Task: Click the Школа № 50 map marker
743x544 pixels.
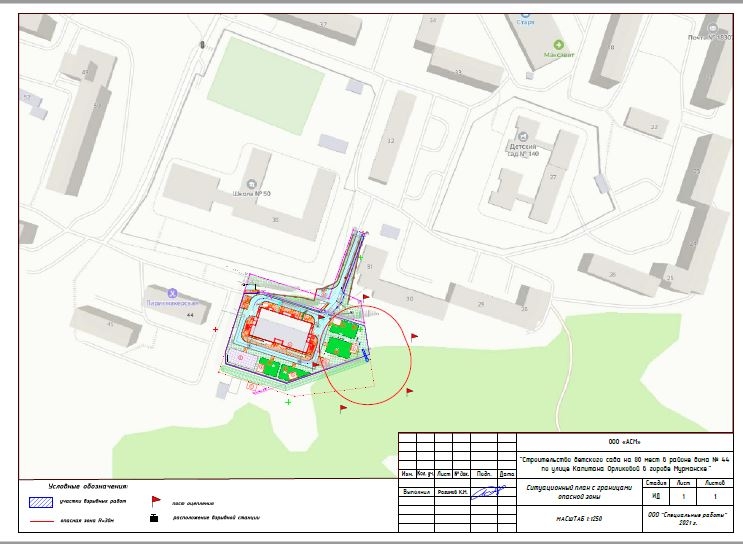Action: click(x=252, y=183)
